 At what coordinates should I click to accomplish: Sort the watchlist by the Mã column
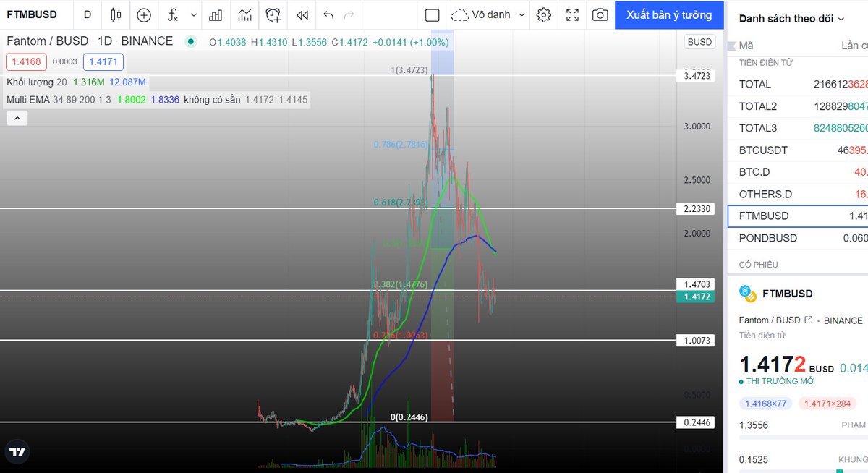coord(746,46)
